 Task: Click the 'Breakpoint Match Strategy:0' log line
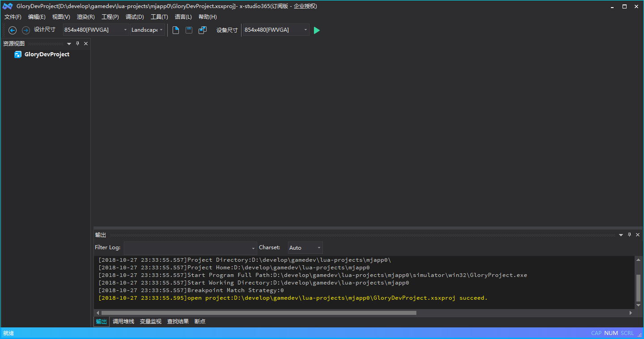point(191,290)
